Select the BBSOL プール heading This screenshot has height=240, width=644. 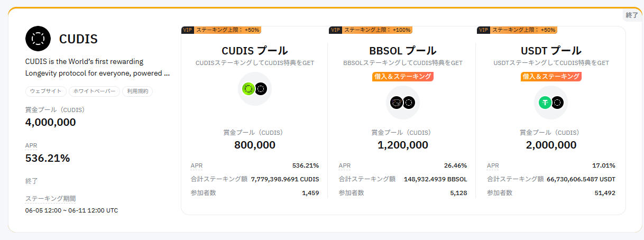click(403, 51)
